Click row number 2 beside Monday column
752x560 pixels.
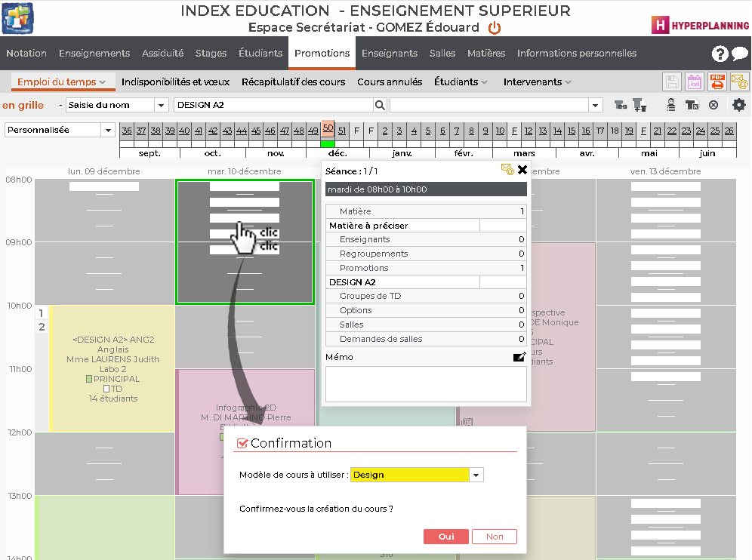tap(42, 327)
